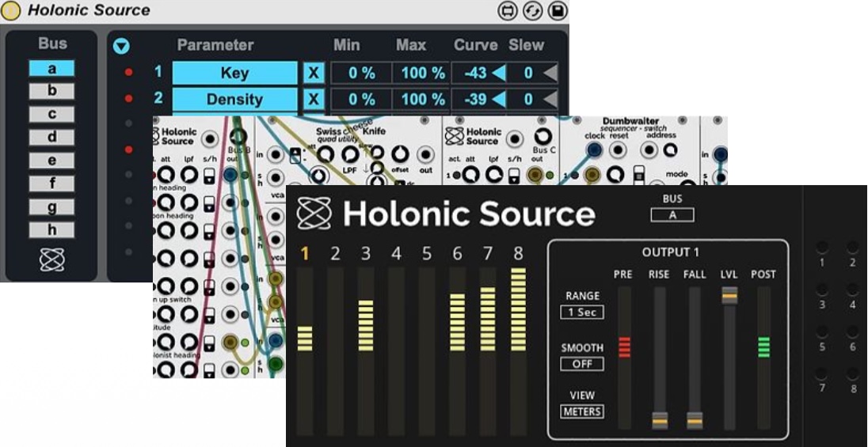Click the Bus B module blue out jack
868x447 pixels.
point(230,176)
